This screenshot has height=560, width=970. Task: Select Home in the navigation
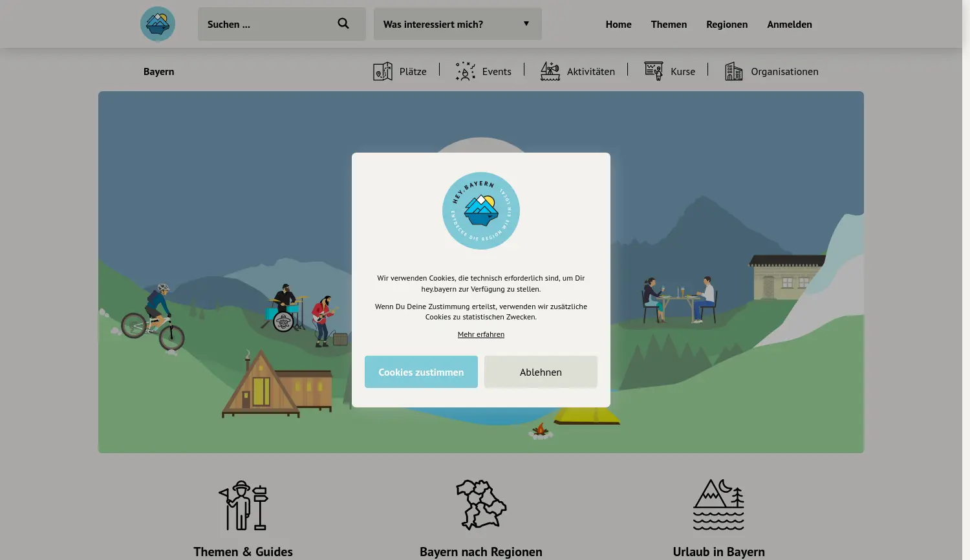[618, 24]
